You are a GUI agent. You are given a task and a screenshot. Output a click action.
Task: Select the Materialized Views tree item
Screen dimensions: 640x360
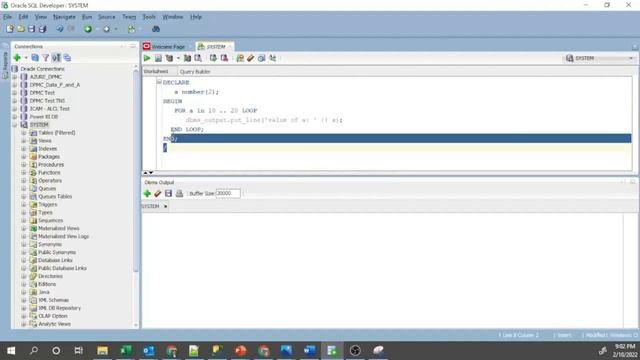[59, 229]
